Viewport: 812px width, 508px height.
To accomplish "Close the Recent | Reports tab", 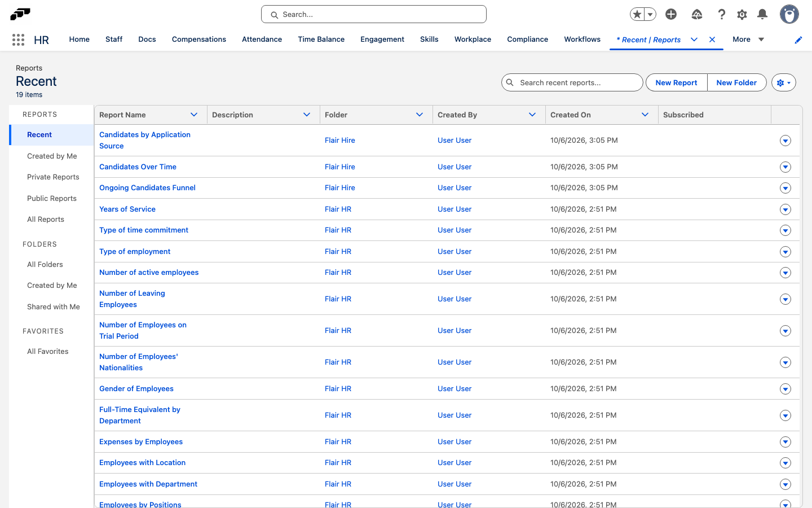I will (x=712, y=40).
